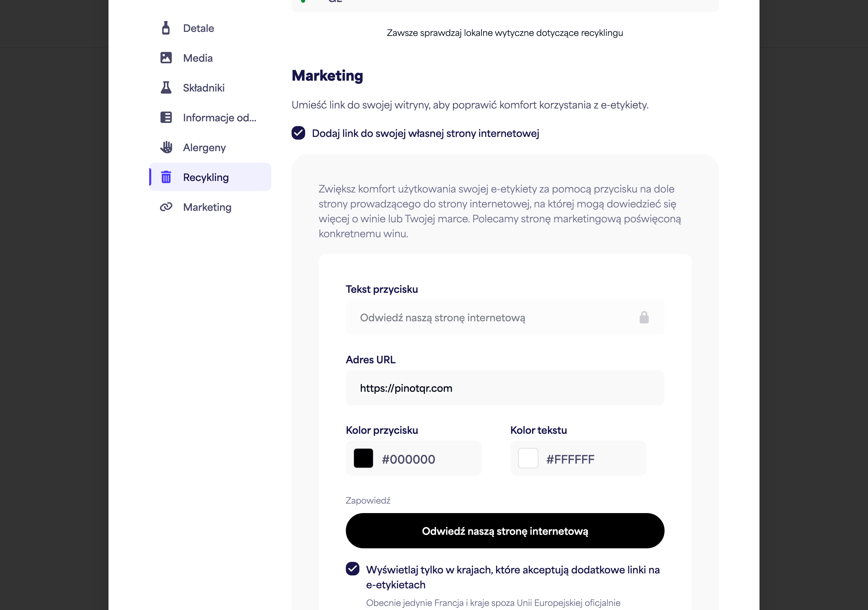Click the Odwiedź naszą stronę internetową preview button

(505, 531)
